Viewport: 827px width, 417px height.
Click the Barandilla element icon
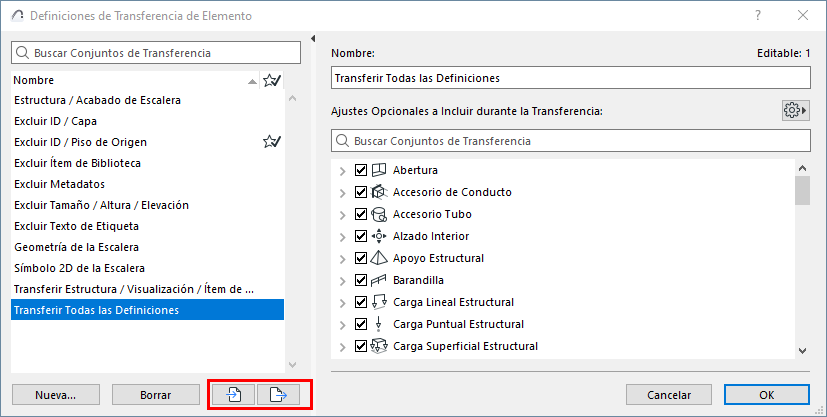click(378, 280)
